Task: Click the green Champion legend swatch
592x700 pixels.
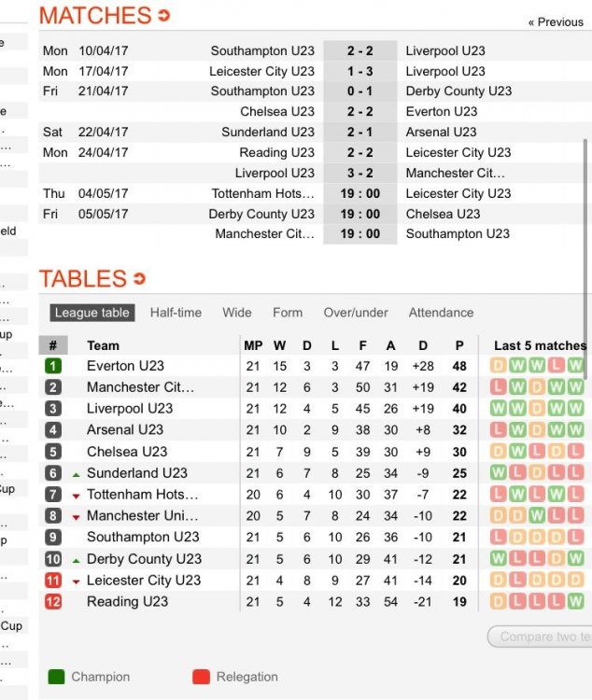Action: (56, 677)
